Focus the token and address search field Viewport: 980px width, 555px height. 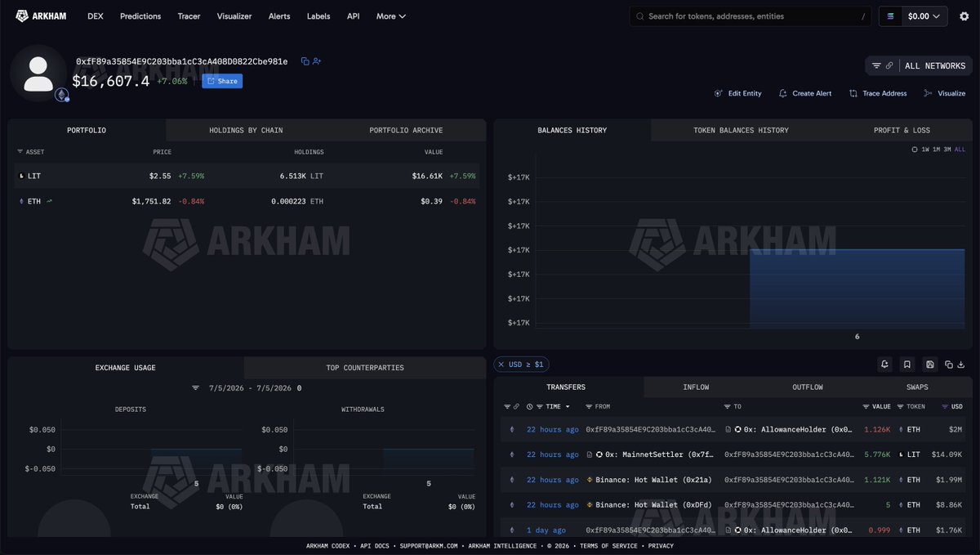tap(750, 16)
